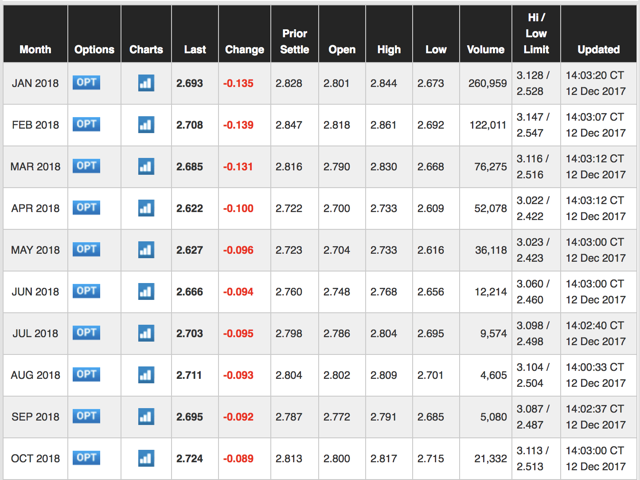Click the OPT button for JUN 2018

pos(86,291)
